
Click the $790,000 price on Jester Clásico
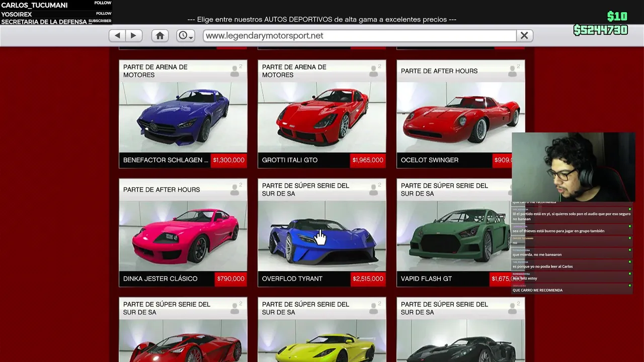tap(230, 279)
